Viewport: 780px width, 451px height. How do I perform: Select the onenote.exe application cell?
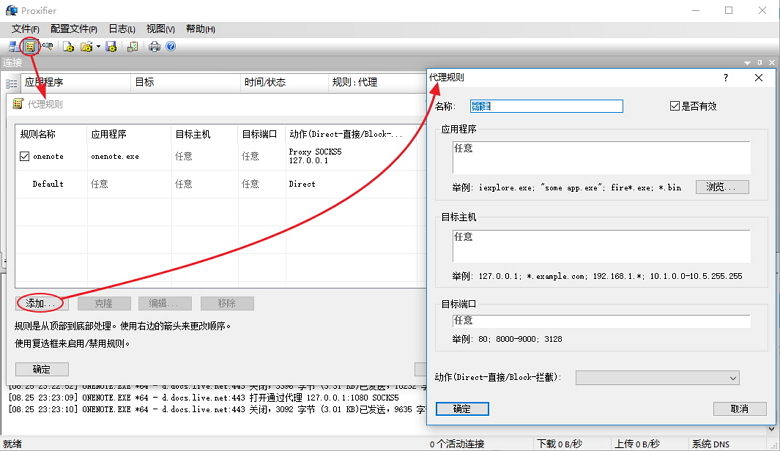tap(114, 156)
